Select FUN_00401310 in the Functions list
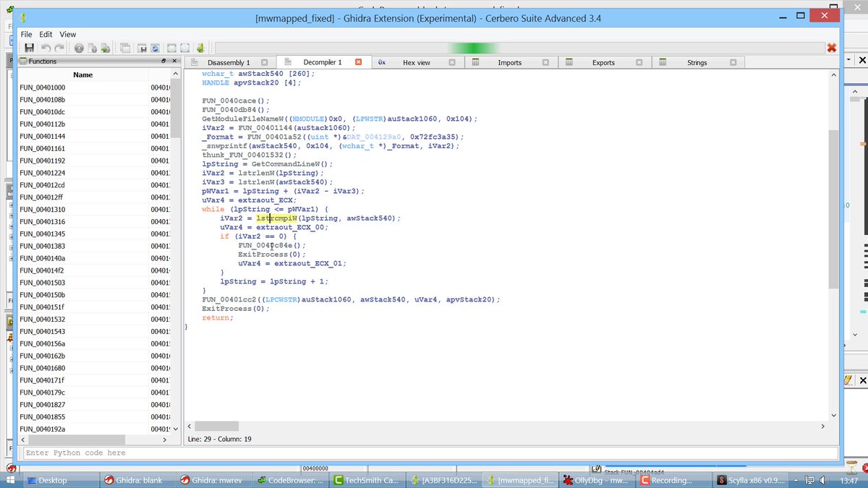This screenshot has height=488, width=868. tap(43, 209)
